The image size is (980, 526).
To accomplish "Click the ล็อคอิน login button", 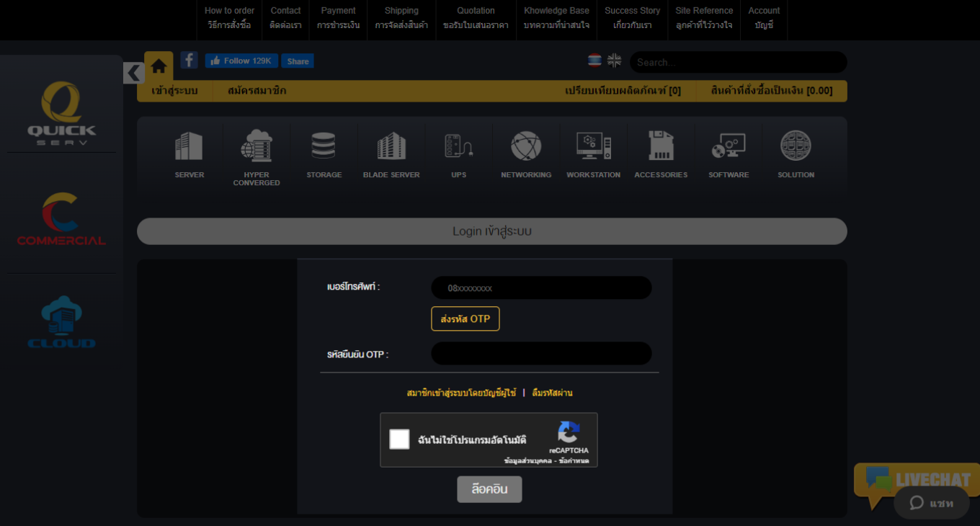I will [489, 489].
